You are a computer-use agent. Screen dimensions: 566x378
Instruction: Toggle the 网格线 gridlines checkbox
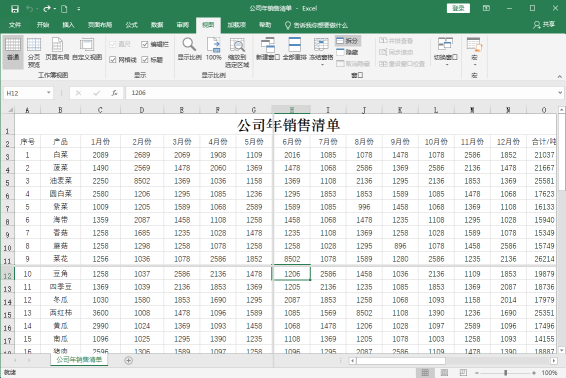(123, 60)
